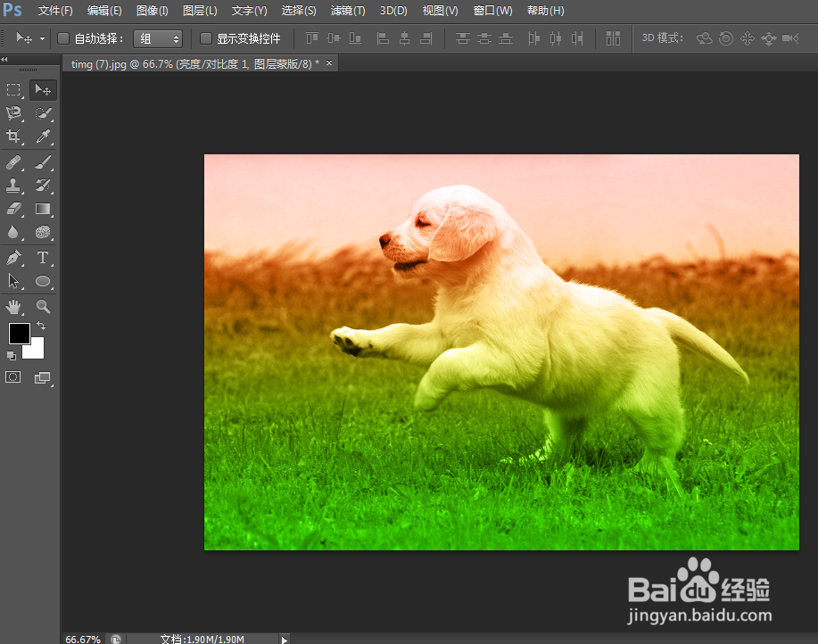
Task: Expand the status bar info arrow
Action: click(284, 640)
